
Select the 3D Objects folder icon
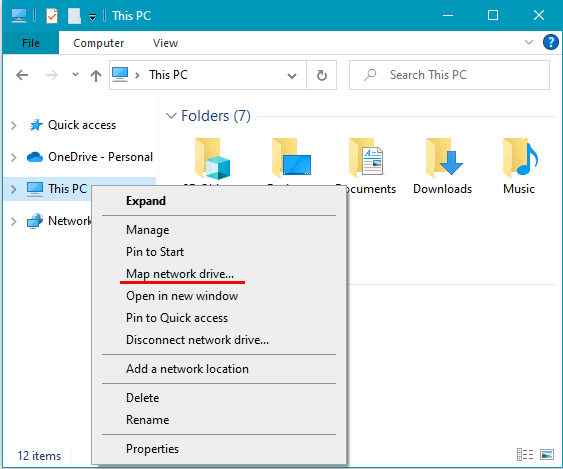pyautogui.click(x=212, y=159)
